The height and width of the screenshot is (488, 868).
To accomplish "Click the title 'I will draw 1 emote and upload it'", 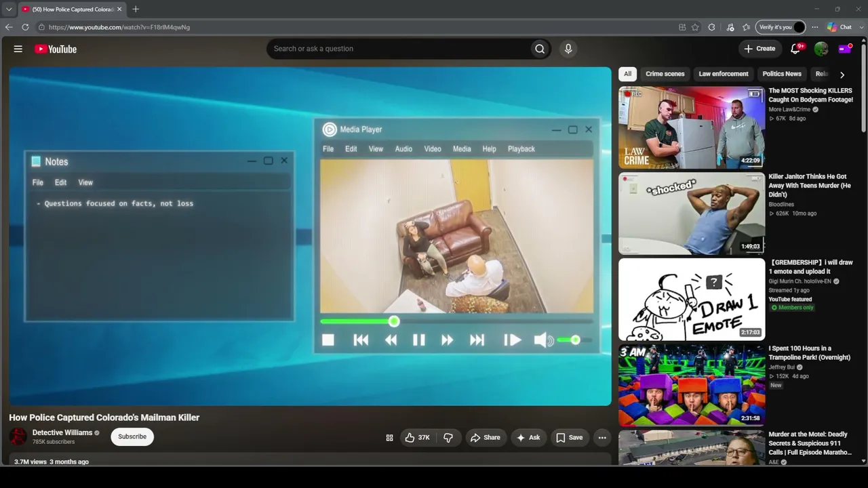I will coord(811,266).
